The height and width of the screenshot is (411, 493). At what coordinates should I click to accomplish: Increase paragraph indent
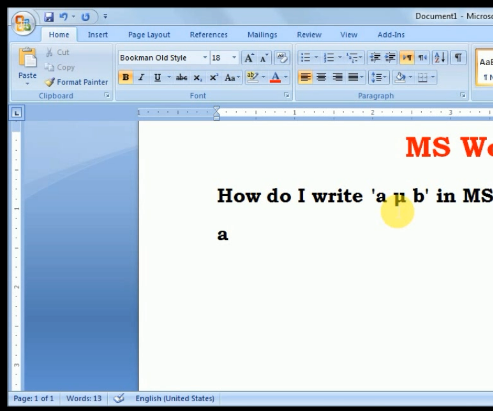click(390, 58)
